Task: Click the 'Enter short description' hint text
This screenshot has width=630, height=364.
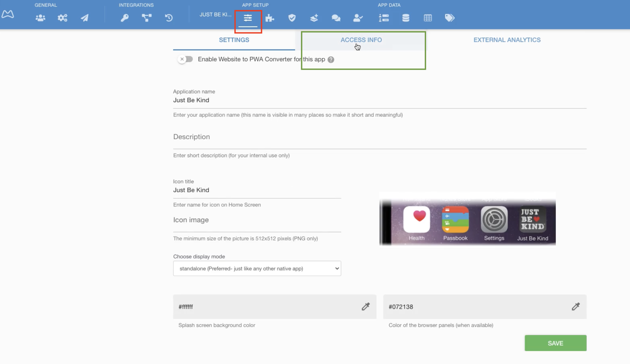Action: click(231, 155)
